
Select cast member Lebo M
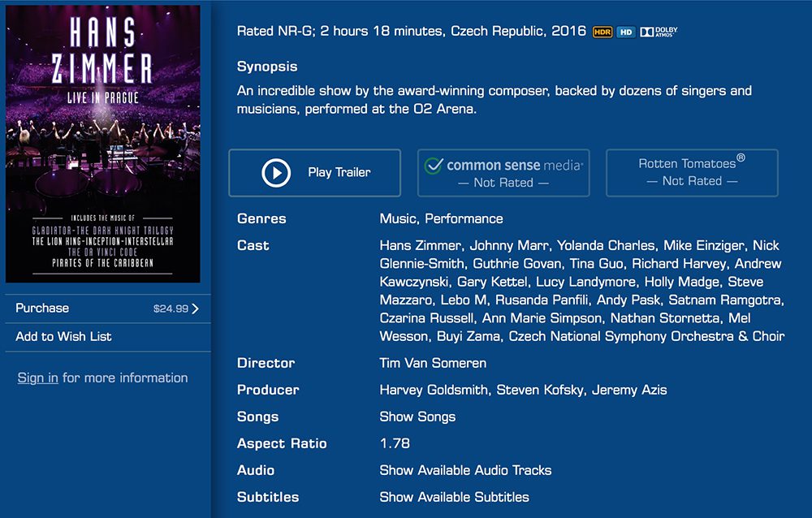click(x=464, y=300)
